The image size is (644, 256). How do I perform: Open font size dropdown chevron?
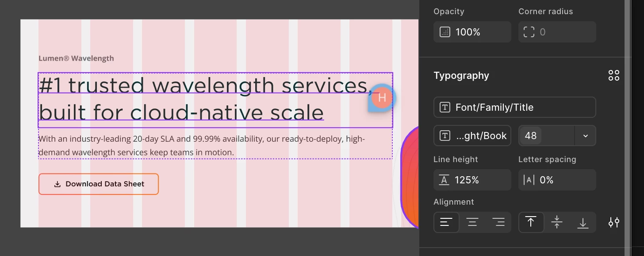586,136
